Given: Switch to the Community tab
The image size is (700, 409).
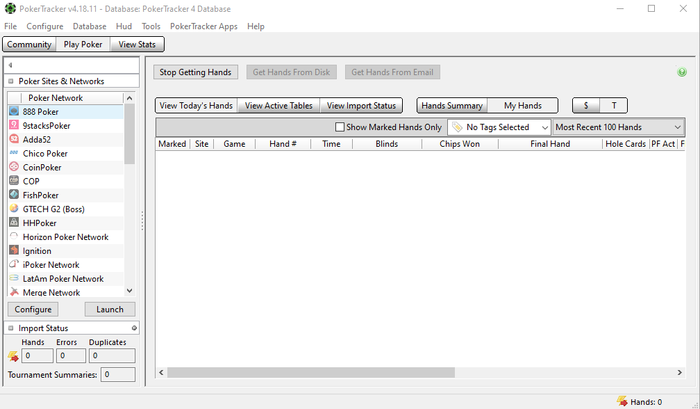Looking at the screenshot, I should pyautogui.click(x=29, y=44).
